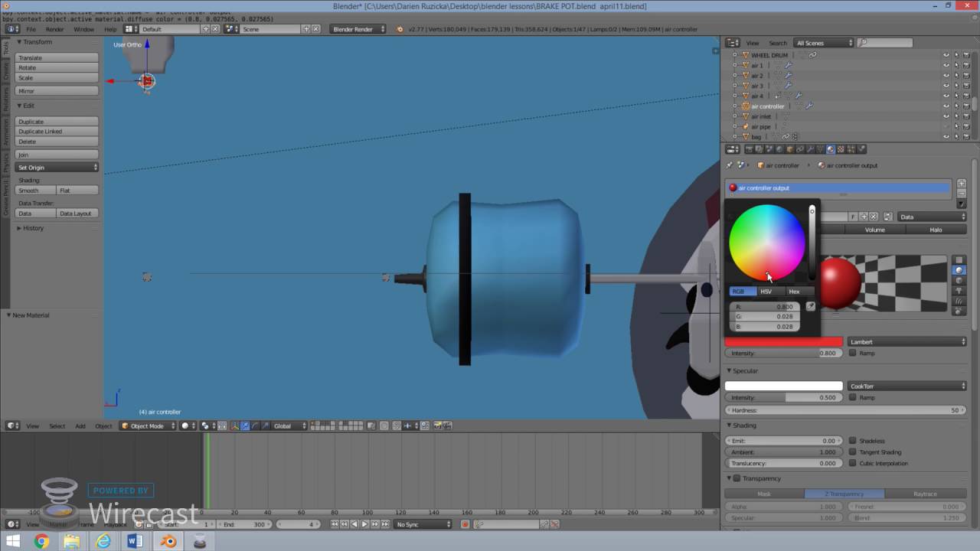Select the Material properties tab icon
Viewport: 980px width, 551px height.
[x=831, y=149]
